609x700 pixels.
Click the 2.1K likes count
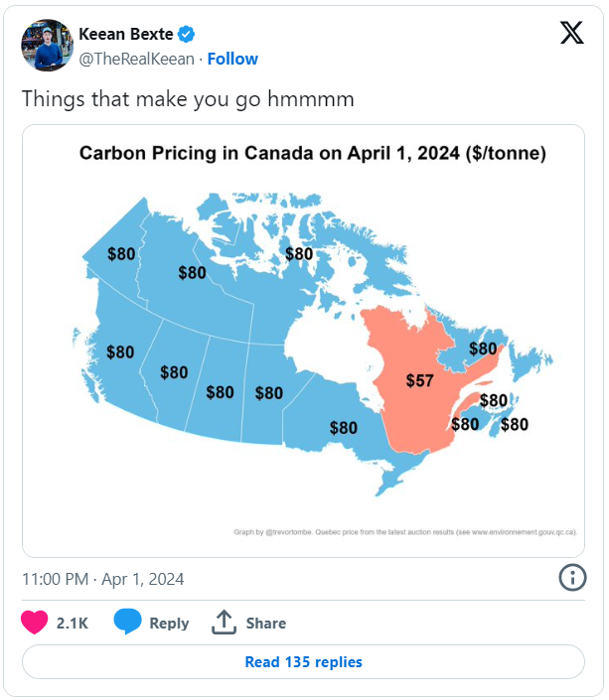pos(73,623)
